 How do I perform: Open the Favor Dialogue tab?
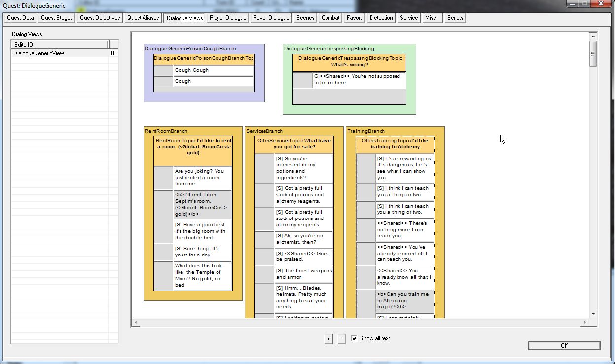point(271,18)
